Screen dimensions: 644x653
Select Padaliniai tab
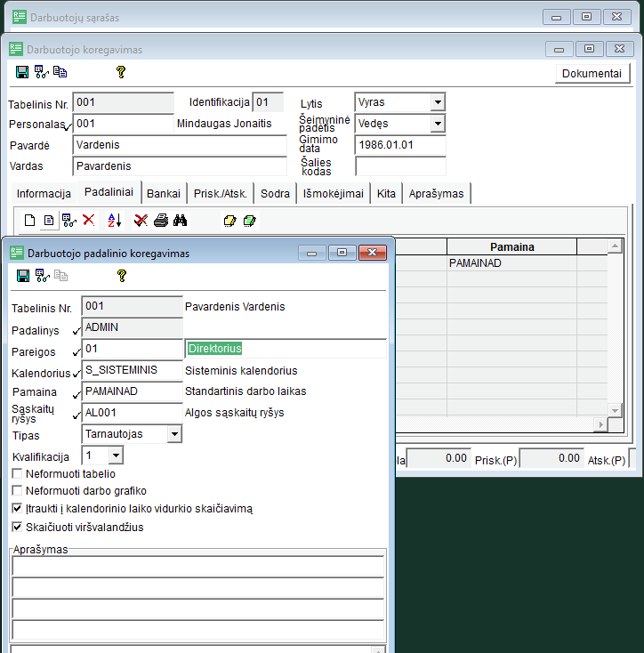(x=109, y=192)
